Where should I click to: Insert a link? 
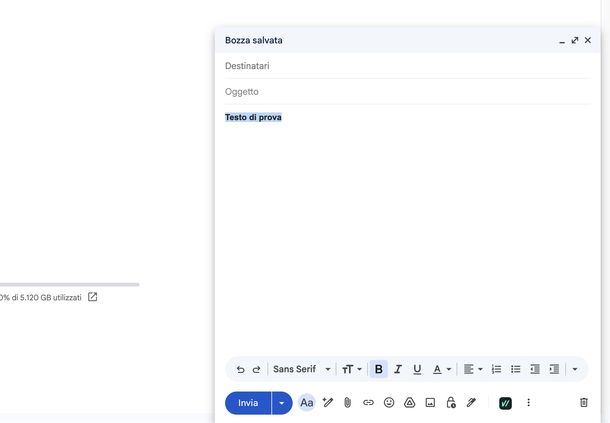(x=368, y=403)
